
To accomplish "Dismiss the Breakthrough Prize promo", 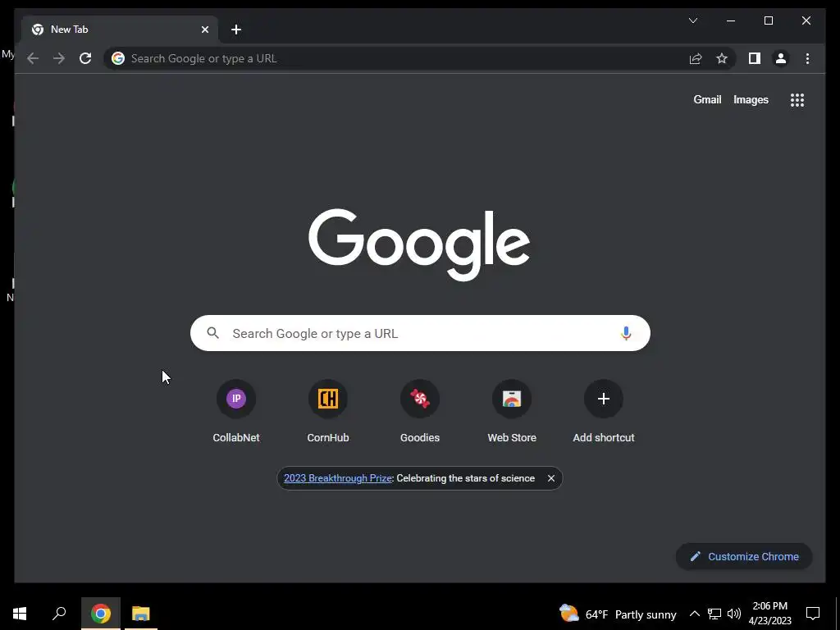I will tap(550, 478).
